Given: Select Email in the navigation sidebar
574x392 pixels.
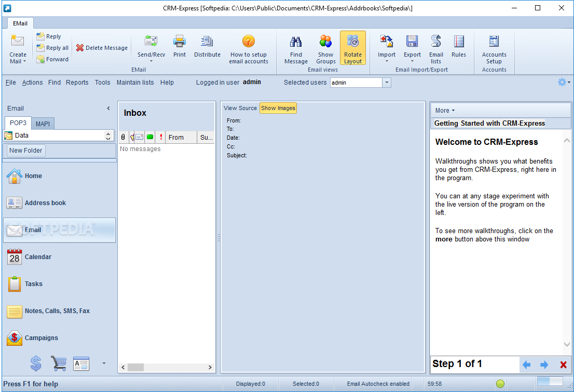Looking at the screenshot, I should [59, 230].
